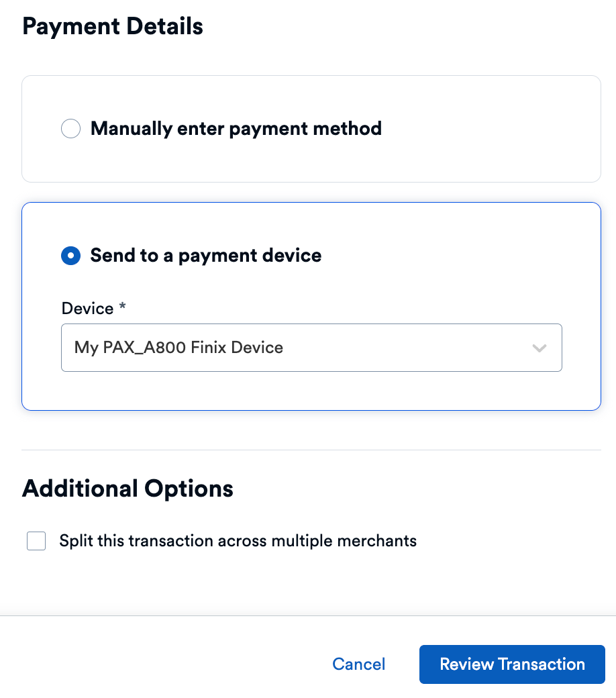Image resolution: width=616 pixels, height=698 pixels.
Task: Click the dropdown arrow on the Device field
Action: point(539,348)
